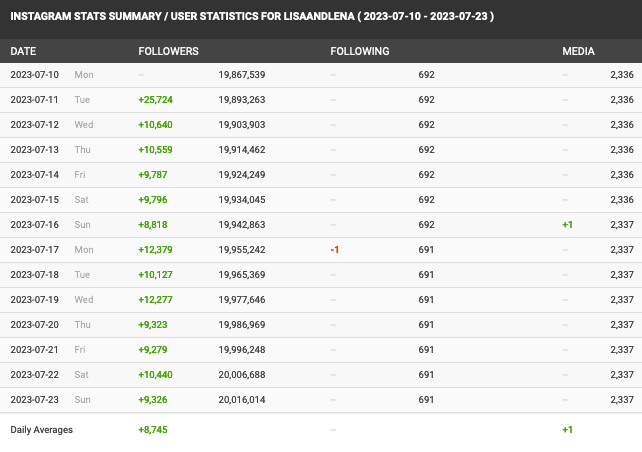This screenshot has height=452, width=642.
Task: Click media count 2,336 on 2023-07-10
Action: pyautogui.click(x=622, y=75)
